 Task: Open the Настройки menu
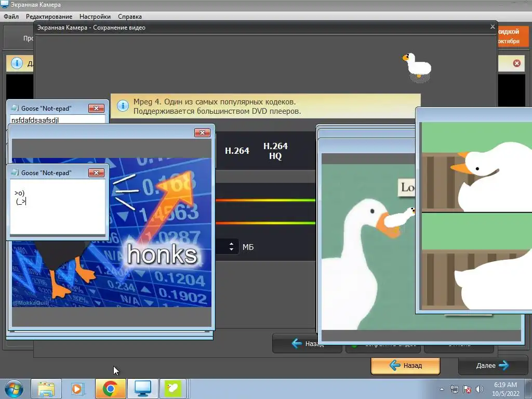tap(95, 16)
